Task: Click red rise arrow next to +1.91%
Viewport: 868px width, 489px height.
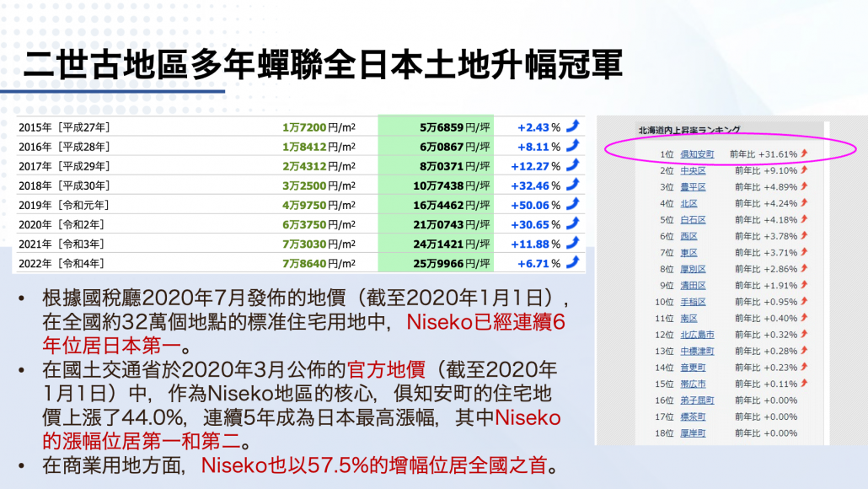Action: pyautogui.click(x=804, y=285)
